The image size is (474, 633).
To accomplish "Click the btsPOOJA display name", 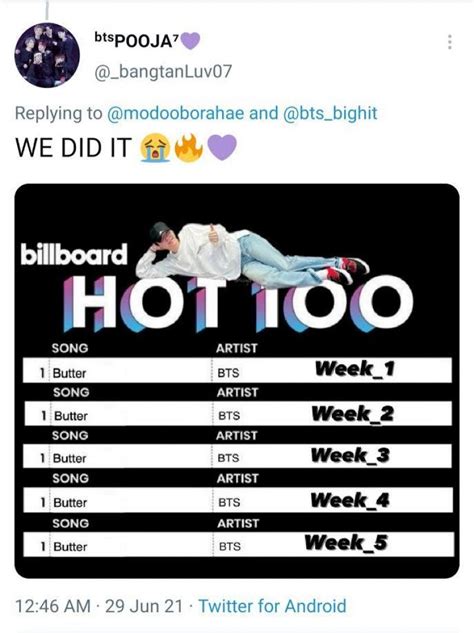I will click(134, 40).
